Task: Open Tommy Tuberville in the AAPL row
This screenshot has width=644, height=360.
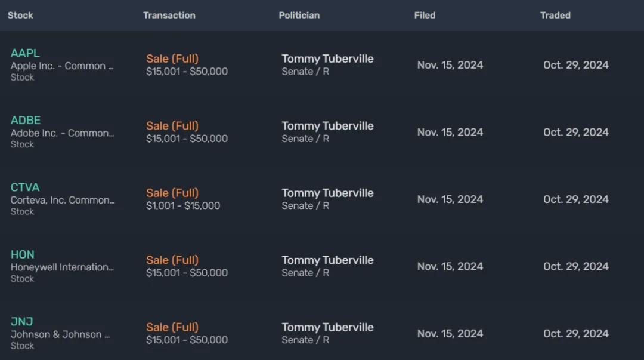Action: (327, 59)
